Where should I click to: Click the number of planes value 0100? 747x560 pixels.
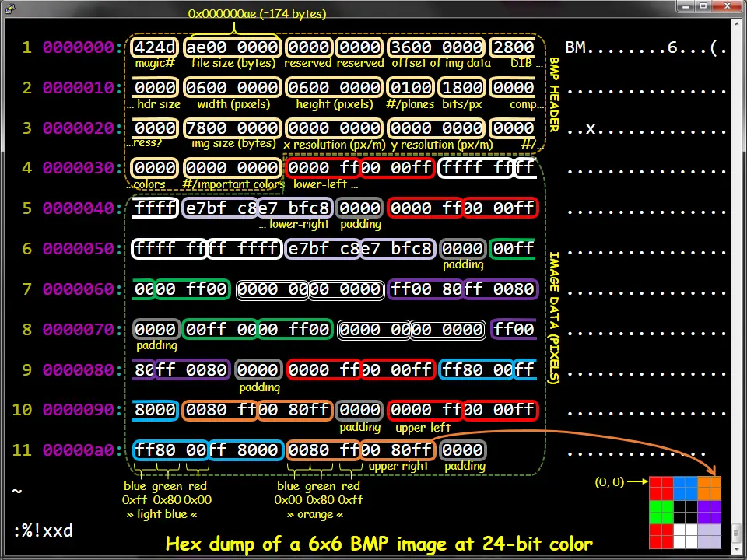point(411,88)
